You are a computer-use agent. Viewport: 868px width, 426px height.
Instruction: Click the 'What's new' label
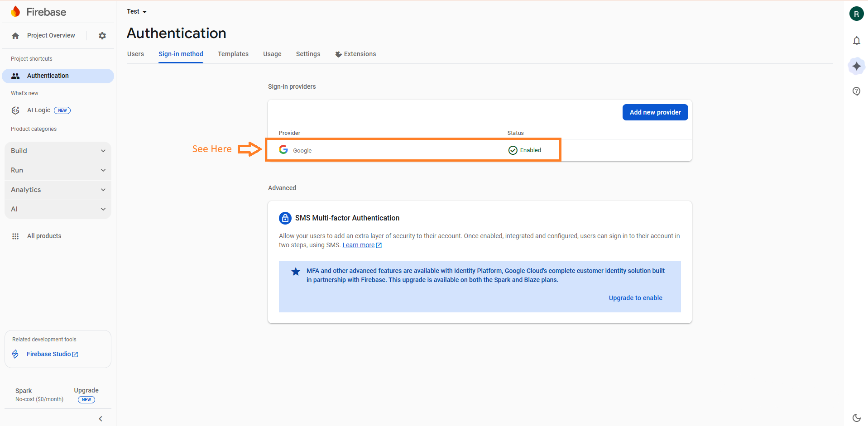point(24,93)
